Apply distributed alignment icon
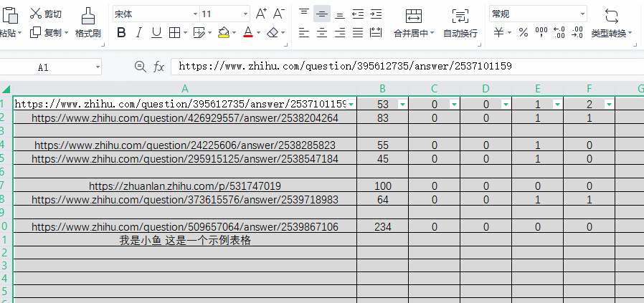Screen dimensions: 644x303 coord(376,32)
